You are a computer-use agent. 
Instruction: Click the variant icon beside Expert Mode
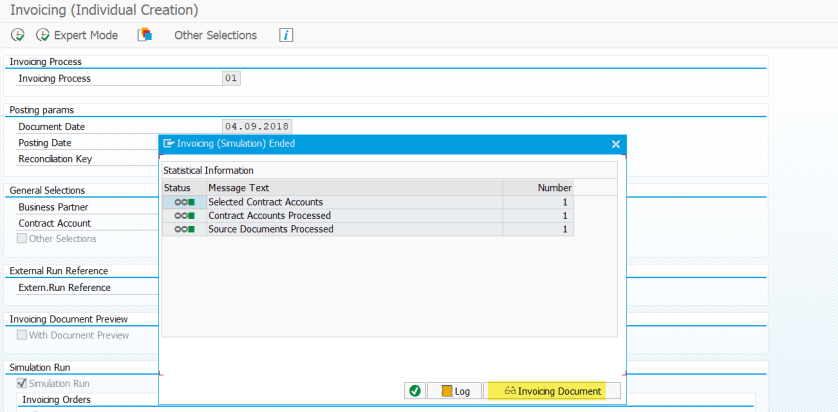click(x=145, y=35)
